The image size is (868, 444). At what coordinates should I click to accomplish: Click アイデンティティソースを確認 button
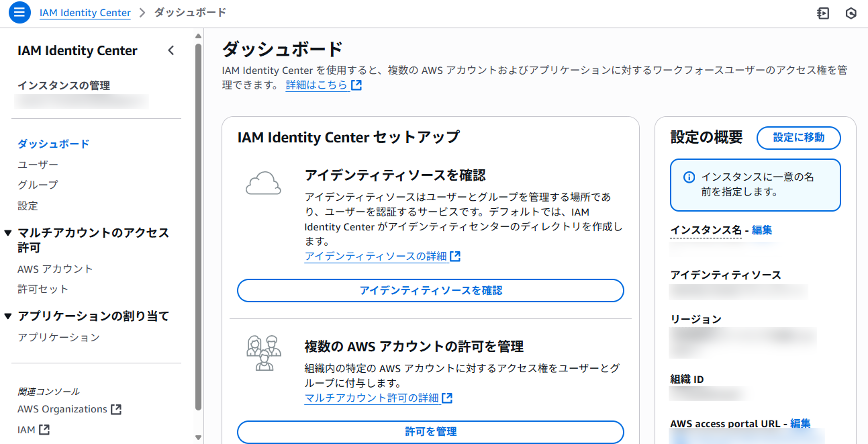[x=430, y=290]
